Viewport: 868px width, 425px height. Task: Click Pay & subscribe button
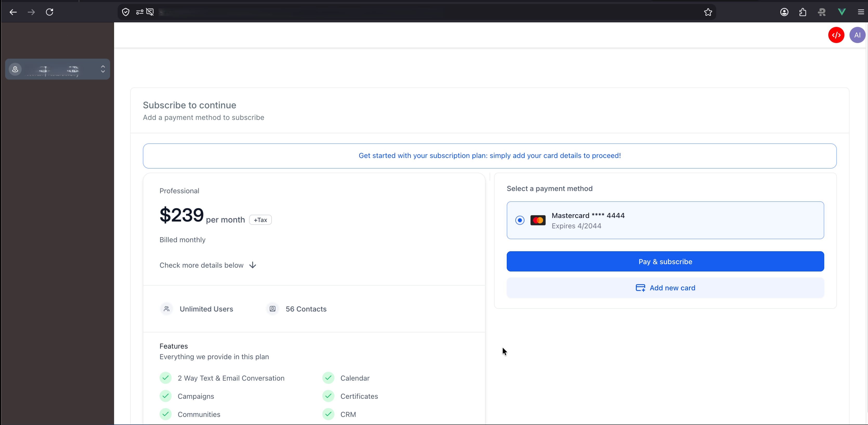[665, 261]
